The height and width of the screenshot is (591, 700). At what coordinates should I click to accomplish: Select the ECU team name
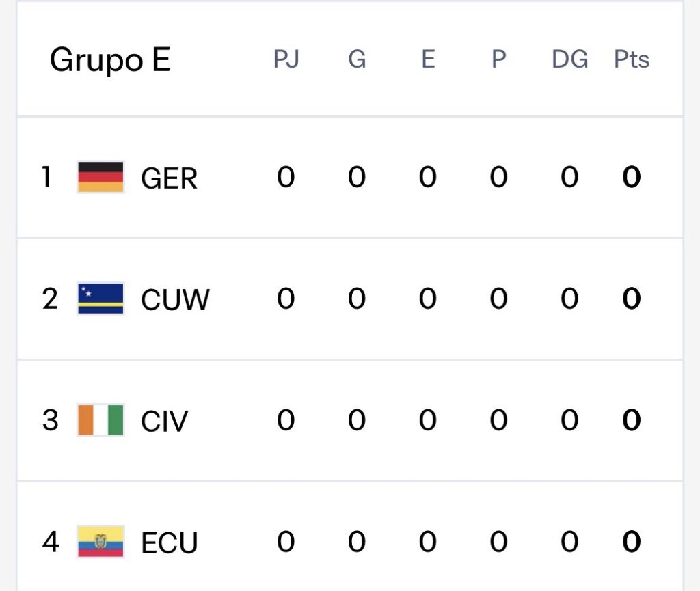(x=169, y=543)
